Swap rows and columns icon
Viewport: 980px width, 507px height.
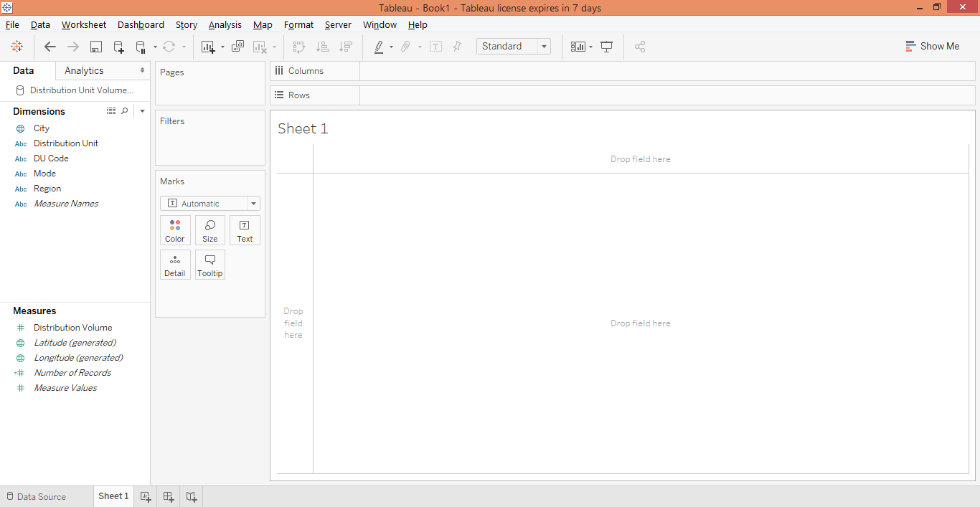coord(300,47)
